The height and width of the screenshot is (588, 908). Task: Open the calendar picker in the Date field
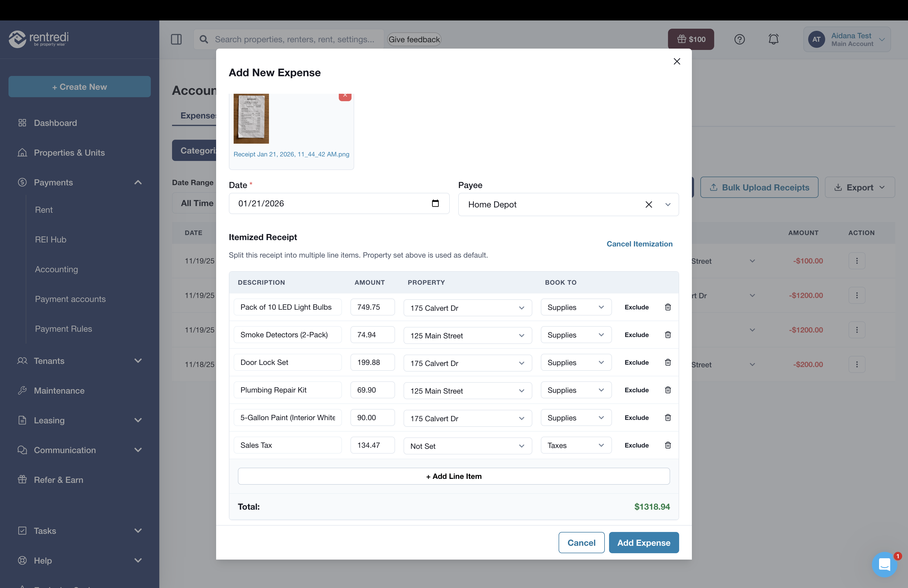(x=435, y=203)
